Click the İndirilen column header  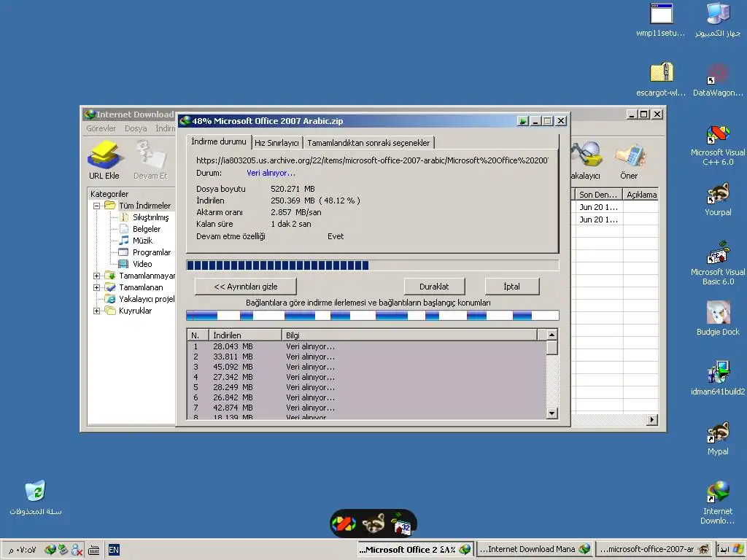tap(245, 335)
